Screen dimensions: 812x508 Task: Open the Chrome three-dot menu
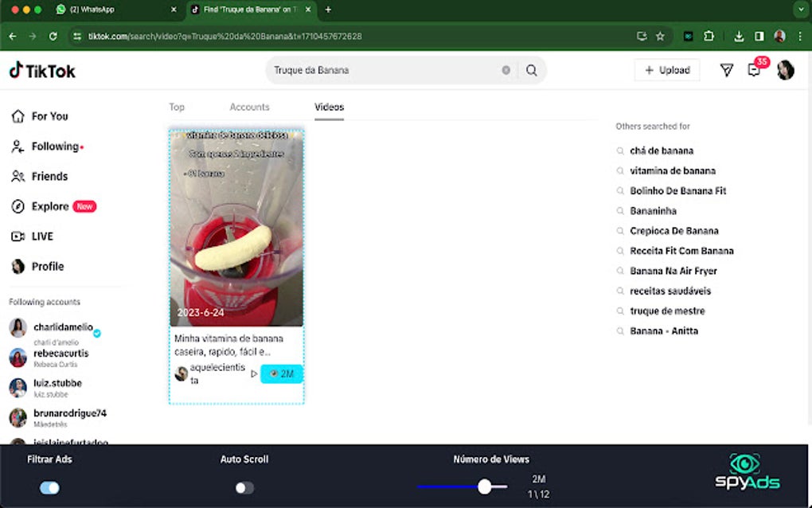(x=800, y=37)
